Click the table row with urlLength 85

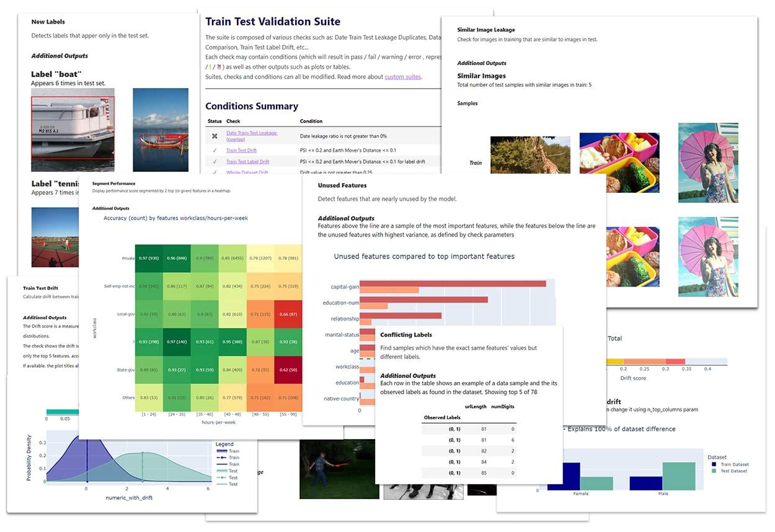pos(469,472)
